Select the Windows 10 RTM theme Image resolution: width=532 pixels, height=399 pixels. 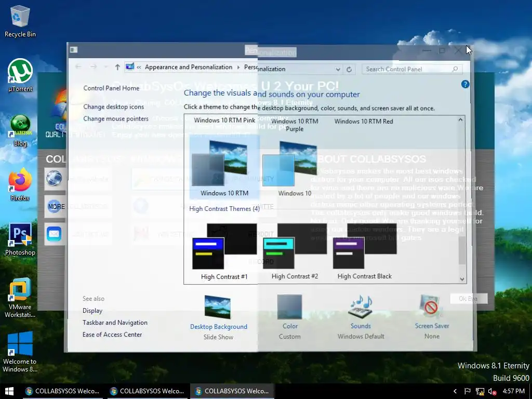click(x=224, y=167)
